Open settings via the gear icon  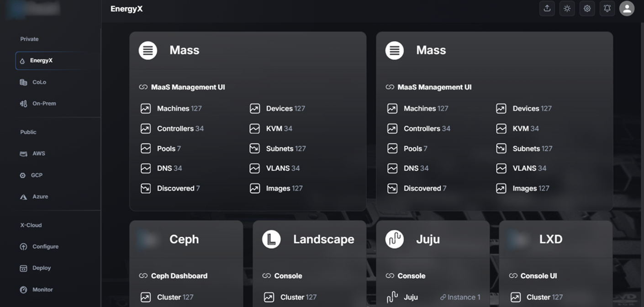coord(587,9)
